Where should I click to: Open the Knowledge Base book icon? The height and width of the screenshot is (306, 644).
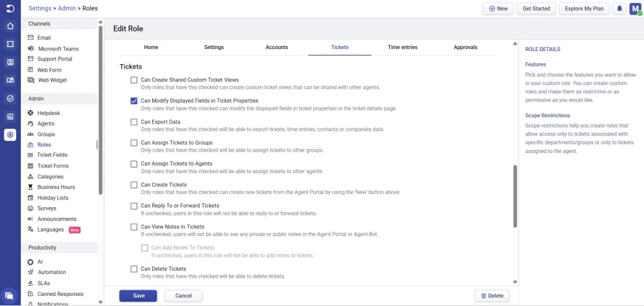pyautogui.click(x=10, y=80)
